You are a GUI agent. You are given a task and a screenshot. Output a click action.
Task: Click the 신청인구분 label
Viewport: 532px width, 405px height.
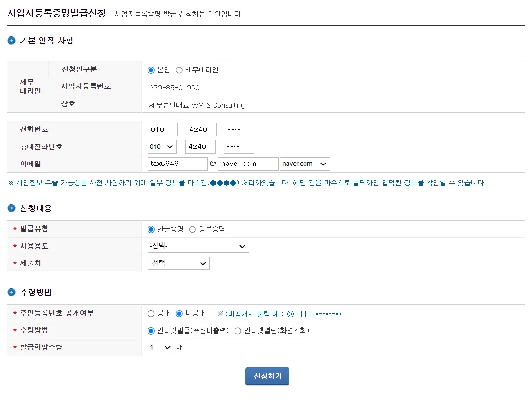click(79, 69)
